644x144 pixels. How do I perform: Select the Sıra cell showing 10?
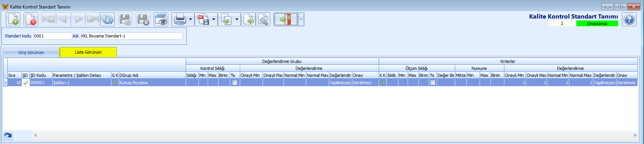[15, 83]
